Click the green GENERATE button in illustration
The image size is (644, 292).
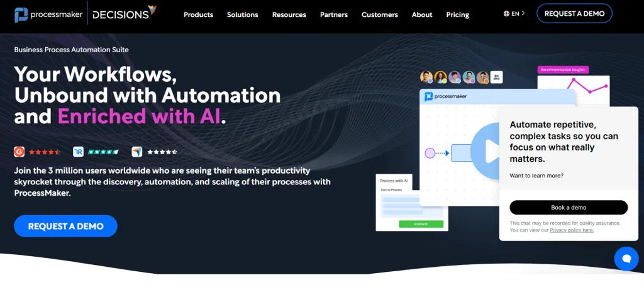pyautogui.click(x=421, y=224)
